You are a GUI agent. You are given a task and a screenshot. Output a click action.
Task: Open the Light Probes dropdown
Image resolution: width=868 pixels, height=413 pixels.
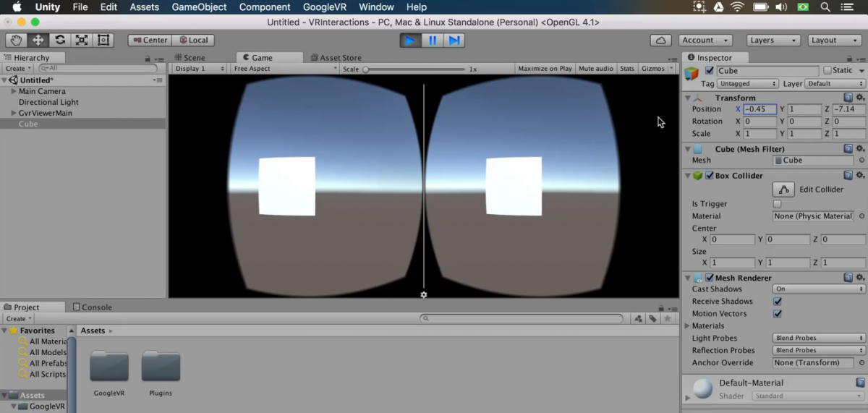[x=819, y=339]
